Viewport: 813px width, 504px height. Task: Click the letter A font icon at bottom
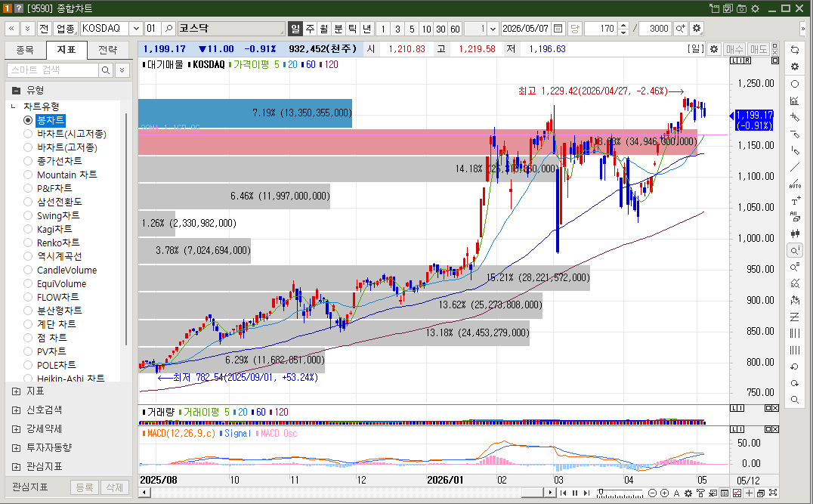click(x=676, y=493)
